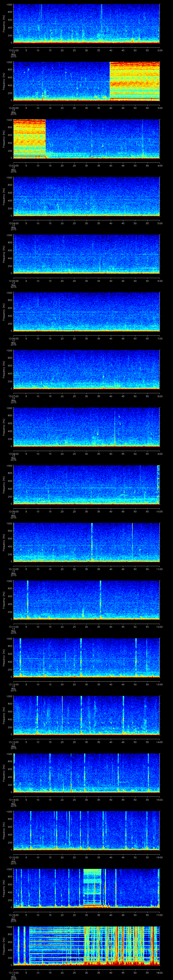
Task: Click the '4:00' end-time label
Action: point(160,165)
